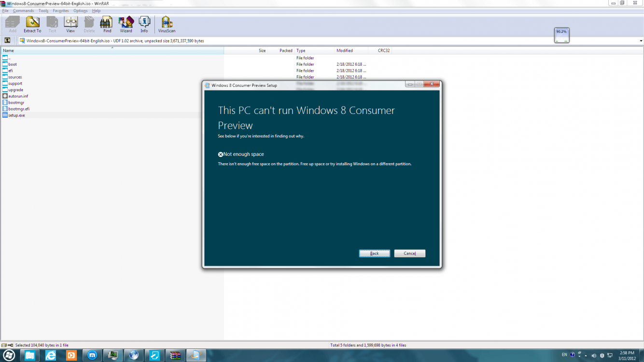Open the Find tool in WinRAR
The height and width of the screenshot is (362, 644).
tap(107, 24)
